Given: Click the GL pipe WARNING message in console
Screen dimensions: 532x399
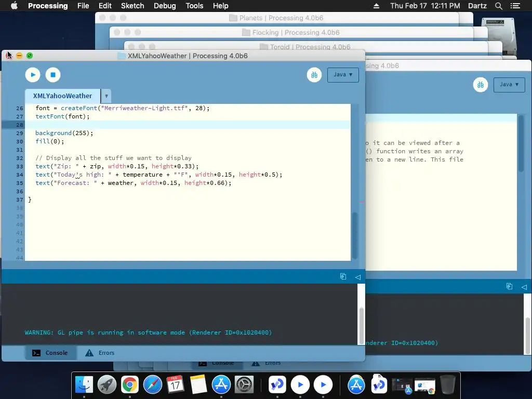Looking at the screenshot, I should coord(148,332).
